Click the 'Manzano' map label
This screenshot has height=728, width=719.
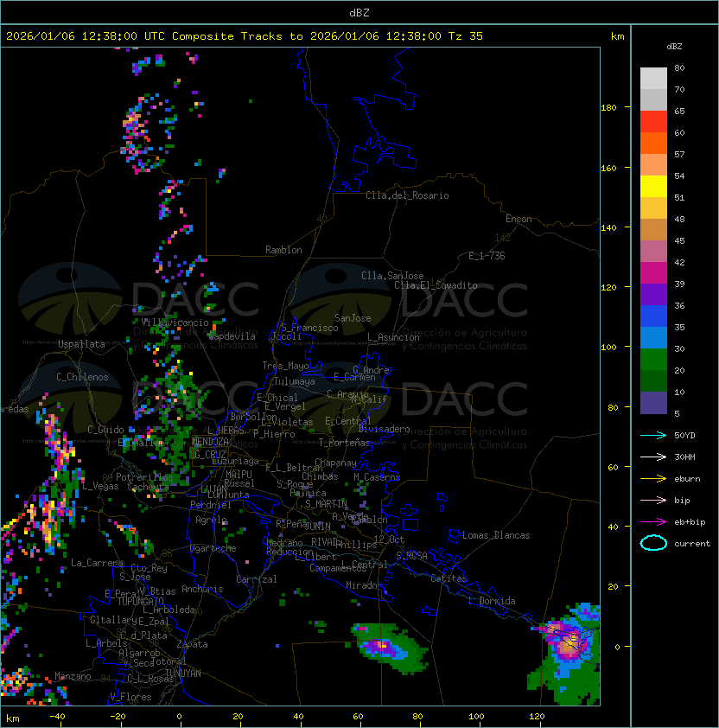73,676
